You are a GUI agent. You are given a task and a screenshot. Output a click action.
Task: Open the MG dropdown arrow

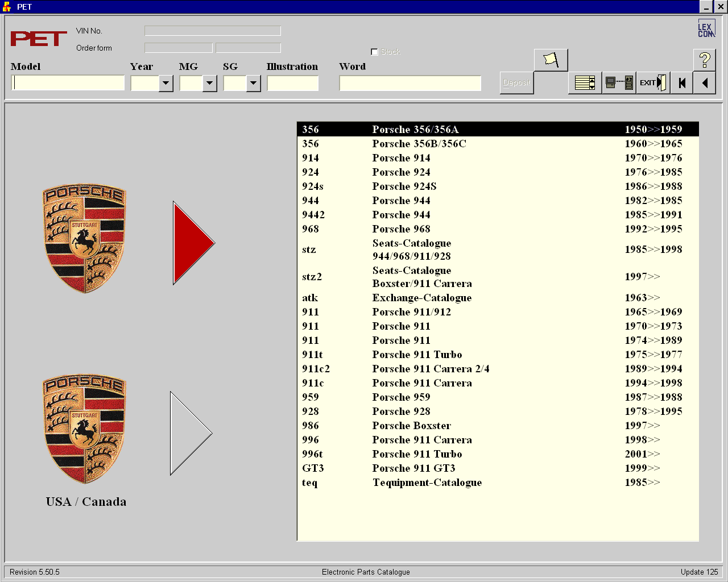(210, 84)
